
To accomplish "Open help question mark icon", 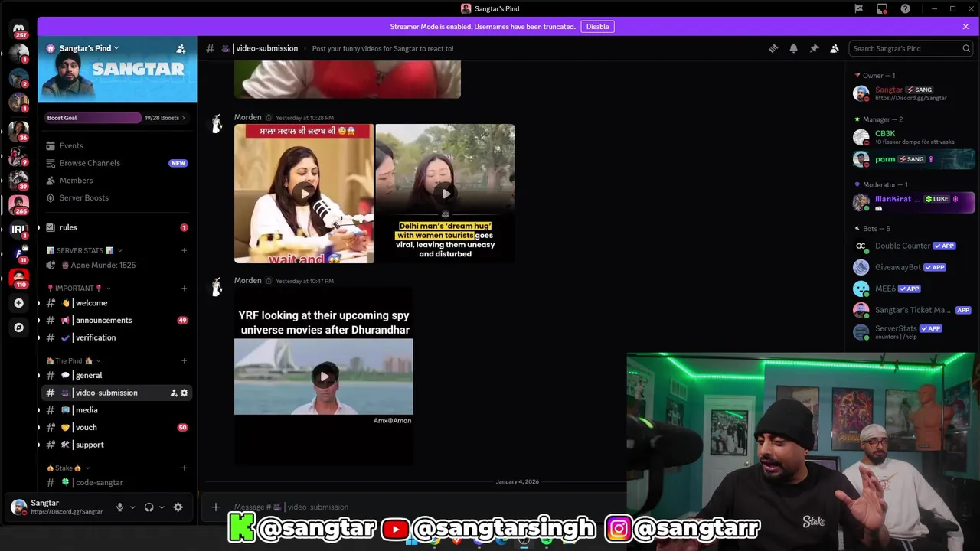I will (906, 8).
